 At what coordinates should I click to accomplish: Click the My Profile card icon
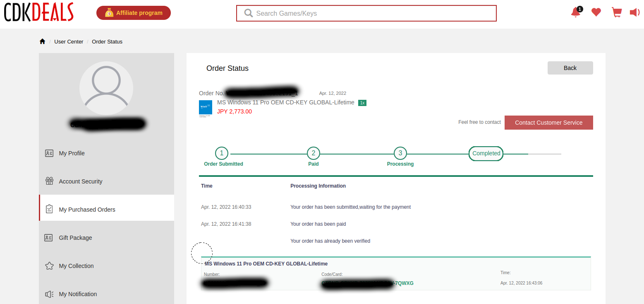click(x=49, y=153)
